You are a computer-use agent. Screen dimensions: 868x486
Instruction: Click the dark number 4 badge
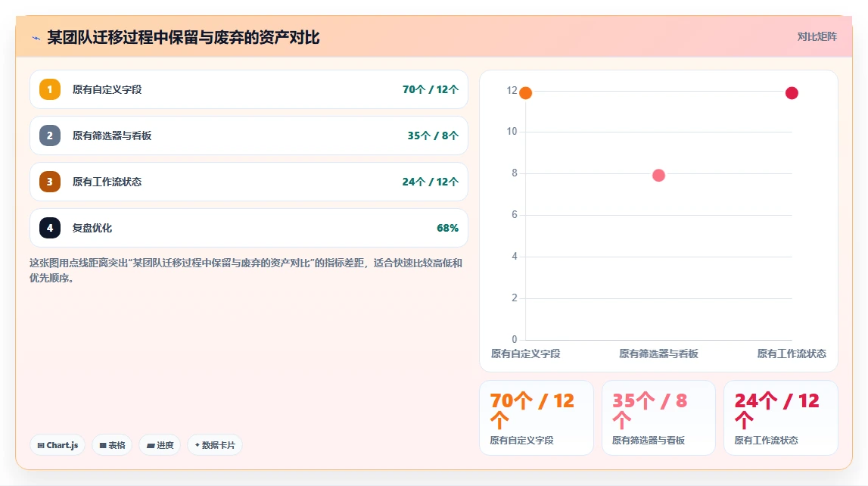pos(50,228)
